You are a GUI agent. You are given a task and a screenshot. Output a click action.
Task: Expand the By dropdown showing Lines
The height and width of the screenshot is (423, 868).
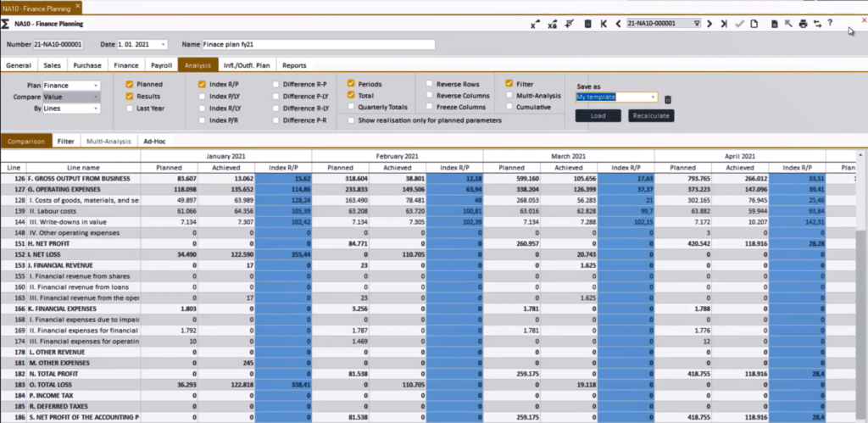96,109
